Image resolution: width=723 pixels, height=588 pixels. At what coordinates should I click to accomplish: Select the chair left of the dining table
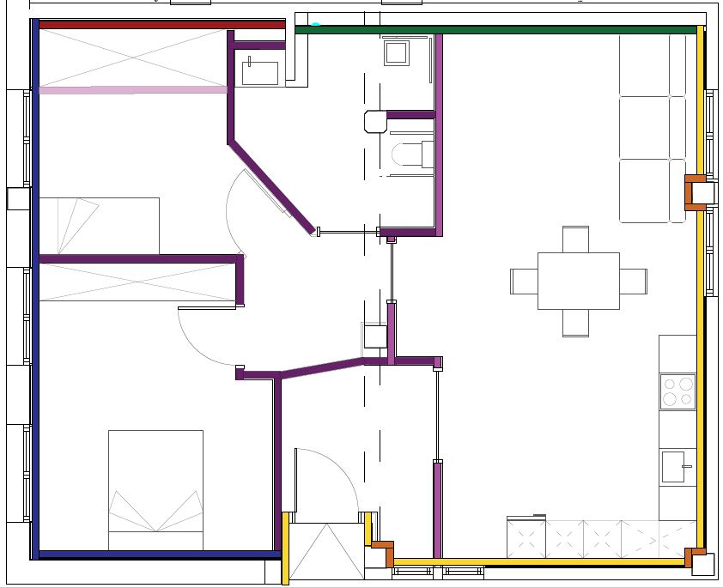click(523, 281)
